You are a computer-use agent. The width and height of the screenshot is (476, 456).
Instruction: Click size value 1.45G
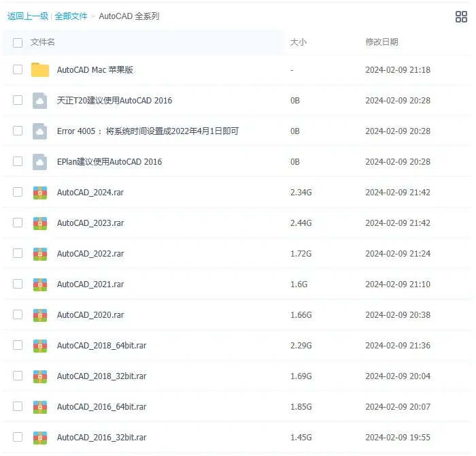(301, 438)
